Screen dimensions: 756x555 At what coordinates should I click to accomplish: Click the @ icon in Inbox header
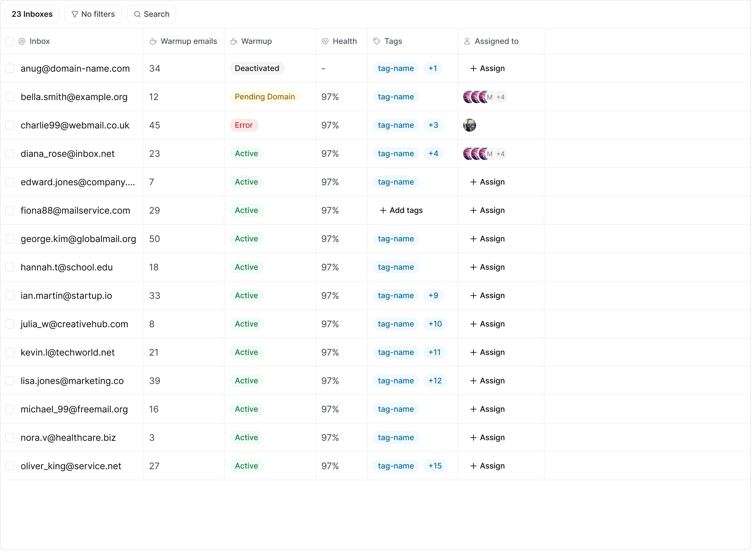click(x=22, y=41)
